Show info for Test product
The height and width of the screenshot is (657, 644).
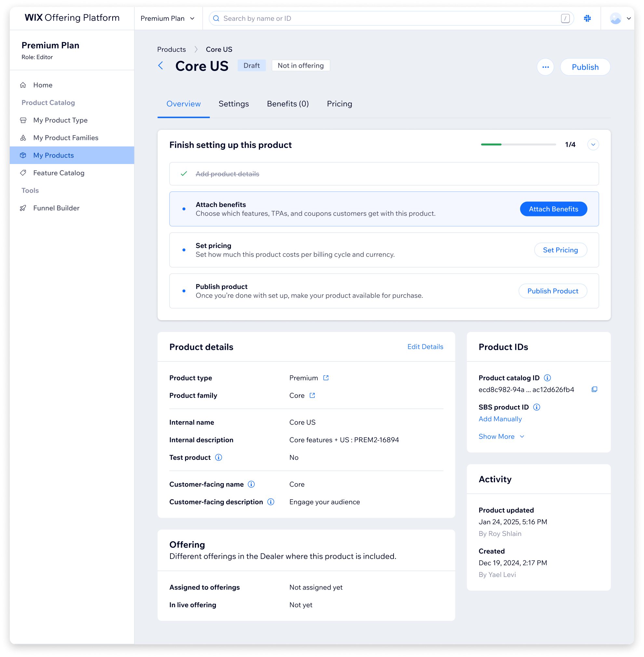(x=219, y=458)
